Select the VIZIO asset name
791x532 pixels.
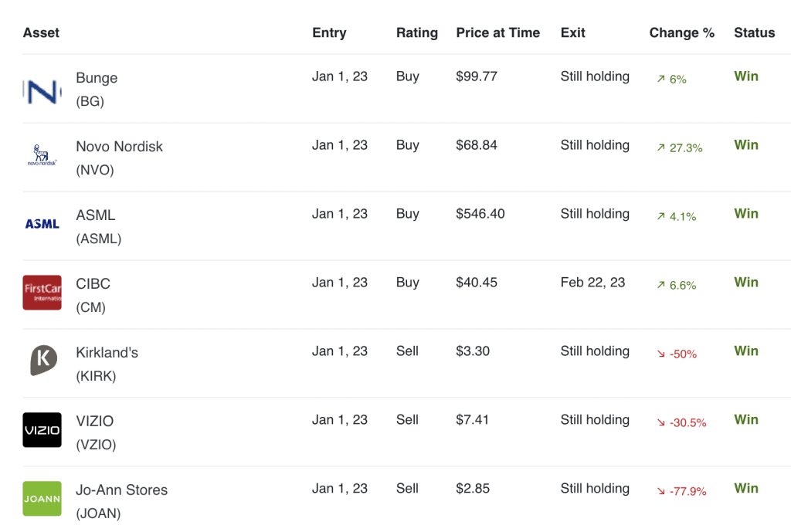(x=94, y=421)
